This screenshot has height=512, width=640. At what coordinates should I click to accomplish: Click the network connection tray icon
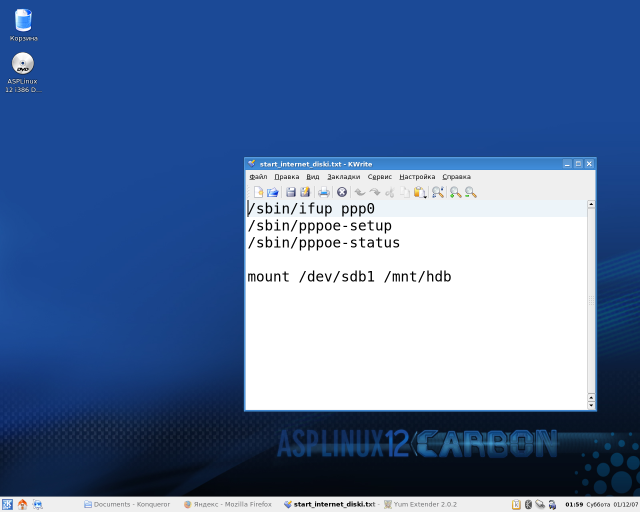[x=540, y=505]
